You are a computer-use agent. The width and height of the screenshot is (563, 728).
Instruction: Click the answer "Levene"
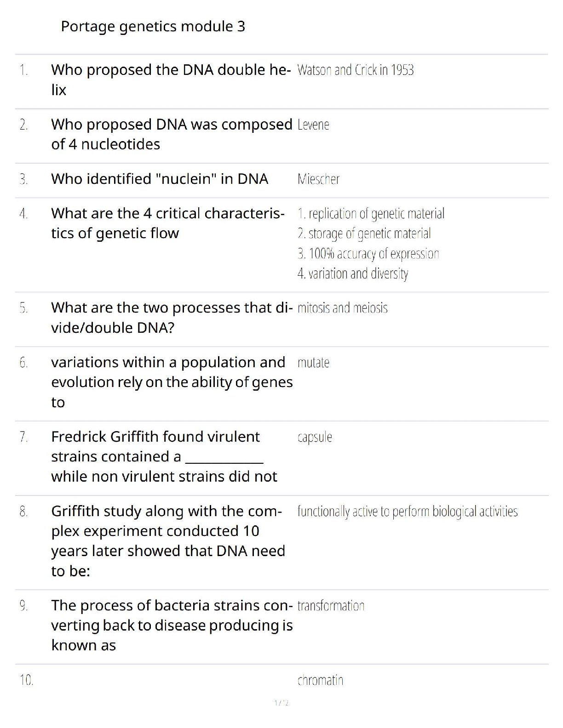click(313, 125)
